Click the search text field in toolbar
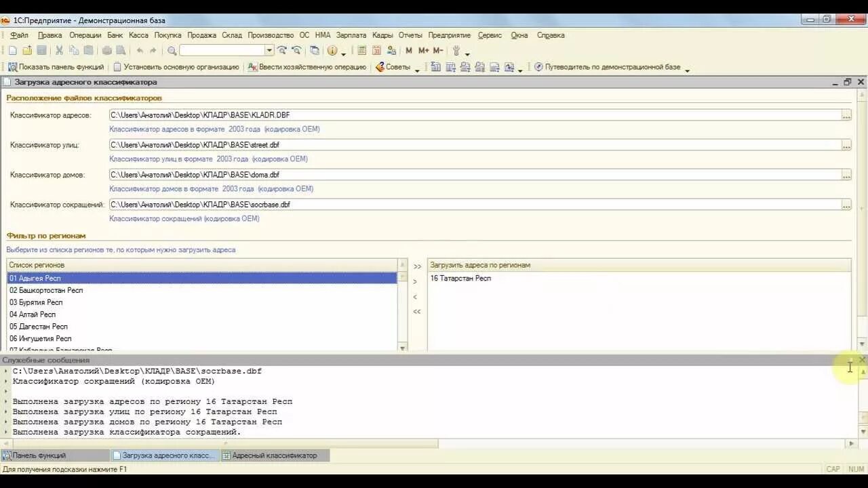This screenshot has height=488, width=868. [x=222, y=51]
